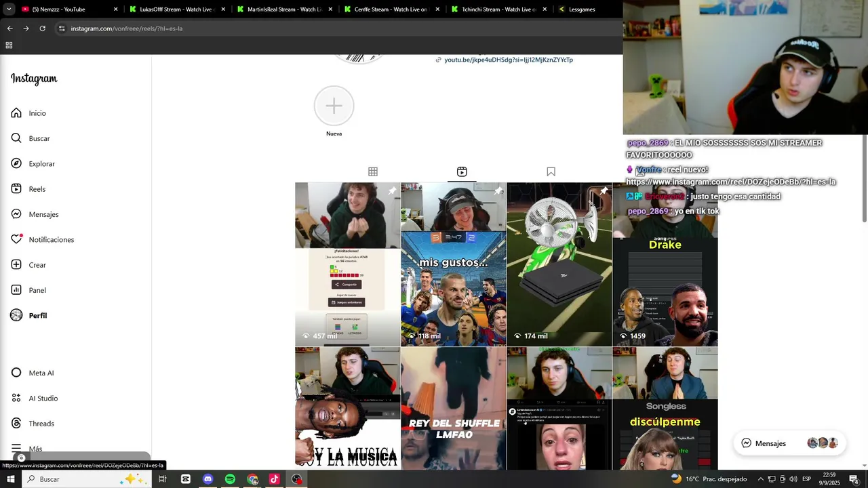This screenshot has width=868, height=488.
Task: Close the Nemzzz - YouTube tab
Action: coord(115,9)
